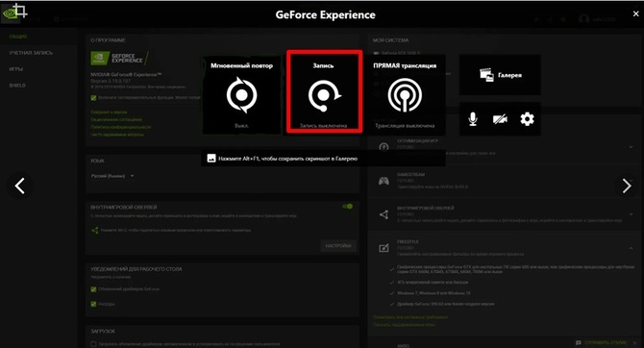Open the Галерея gallery button
The height and width of the screenshot is (348, 644).
coord(500,75)
